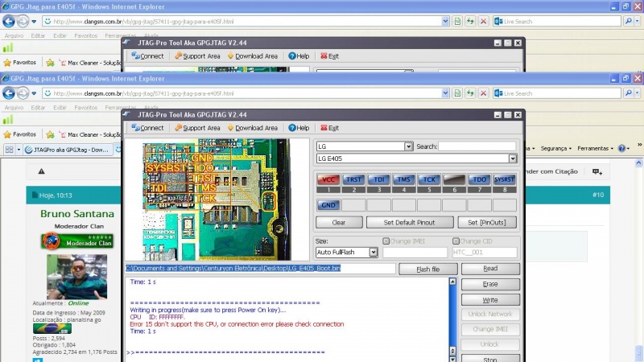Click the command bar overflow chevron

pos(639,145)
